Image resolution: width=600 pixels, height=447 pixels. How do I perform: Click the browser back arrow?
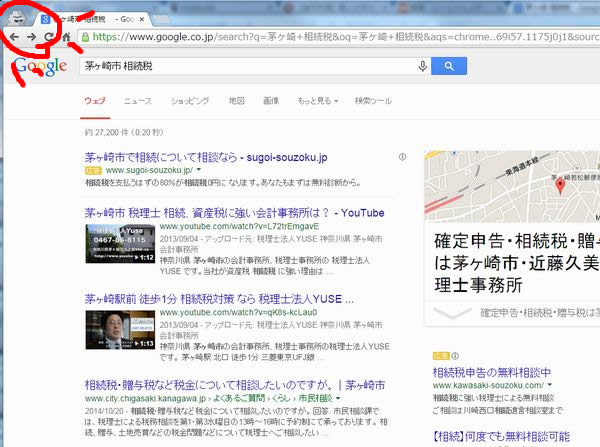point(14,37)
